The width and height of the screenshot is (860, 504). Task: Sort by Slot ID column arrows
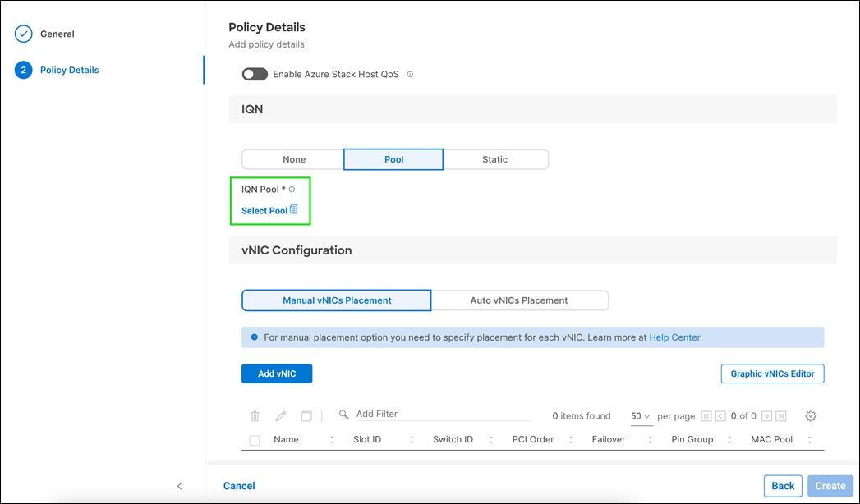pos(412,440)
